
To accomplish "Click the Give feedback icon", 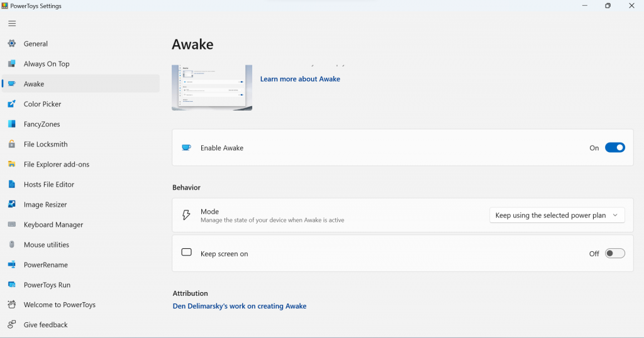I will point(12,324).
